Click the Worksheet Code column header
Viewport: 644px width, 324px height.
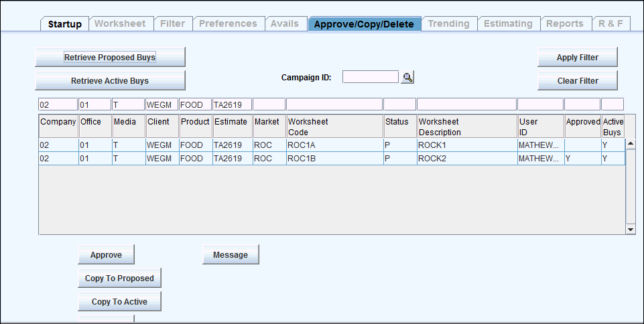coord(334,127)
